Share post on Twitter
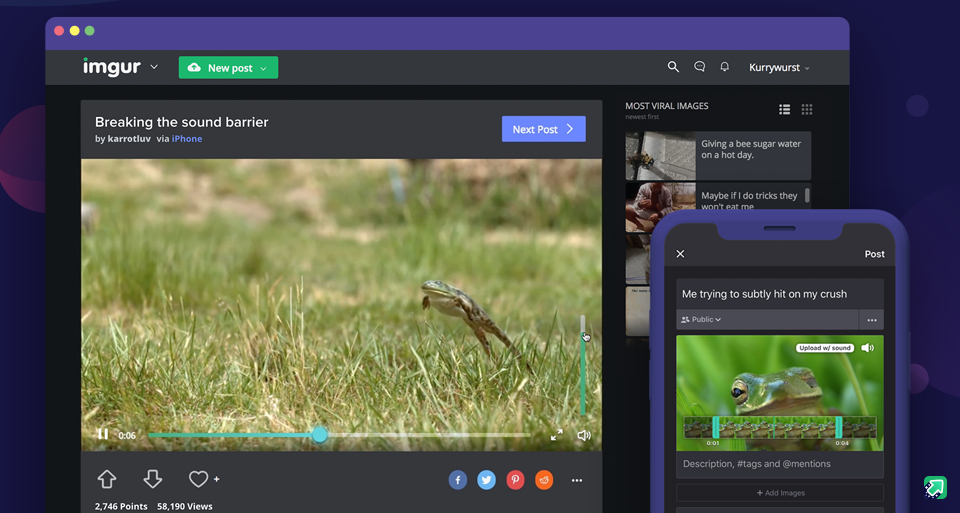Image resolution: width=960 pixels, height=513 pixels. (x=487, y=480)
